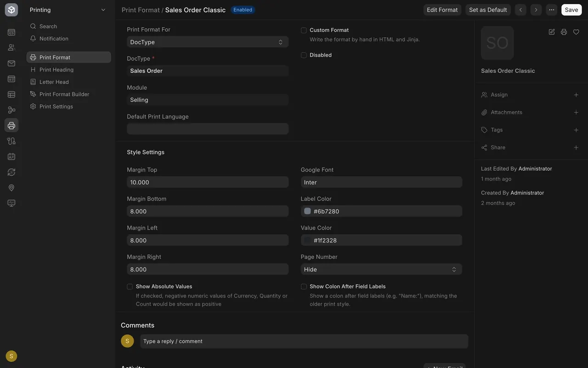Viewport: 588px width, 368px height.
Task: Open the map pin icon in sidebar
Action: point(11,188)
